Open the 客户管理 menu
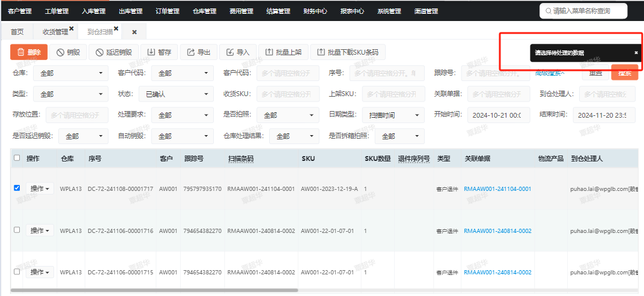644x296 pixels. 20,11
